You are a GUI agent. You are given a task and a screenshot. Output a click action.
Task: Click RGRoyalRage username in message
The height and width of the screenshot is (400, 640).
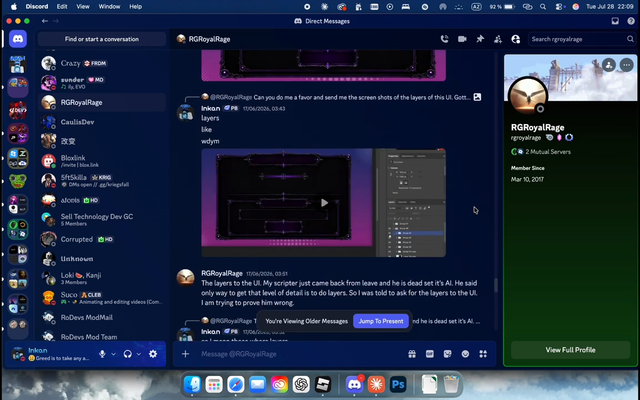222,273
